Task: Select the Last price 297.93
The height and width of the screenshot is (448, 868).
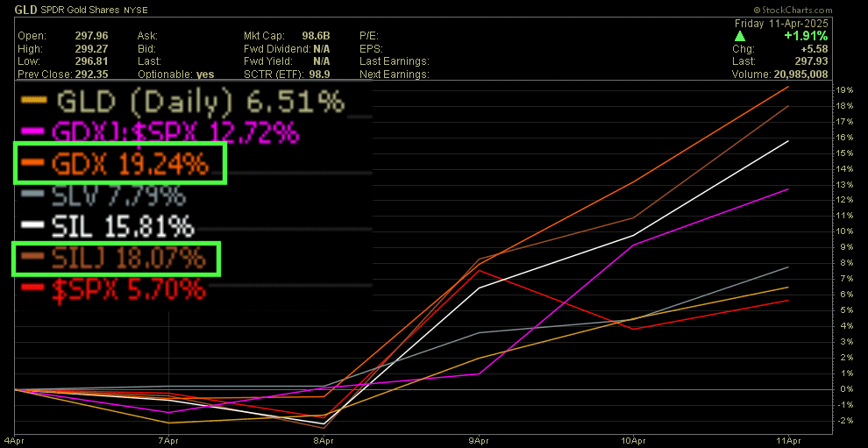Action: (x=813, y=61)
